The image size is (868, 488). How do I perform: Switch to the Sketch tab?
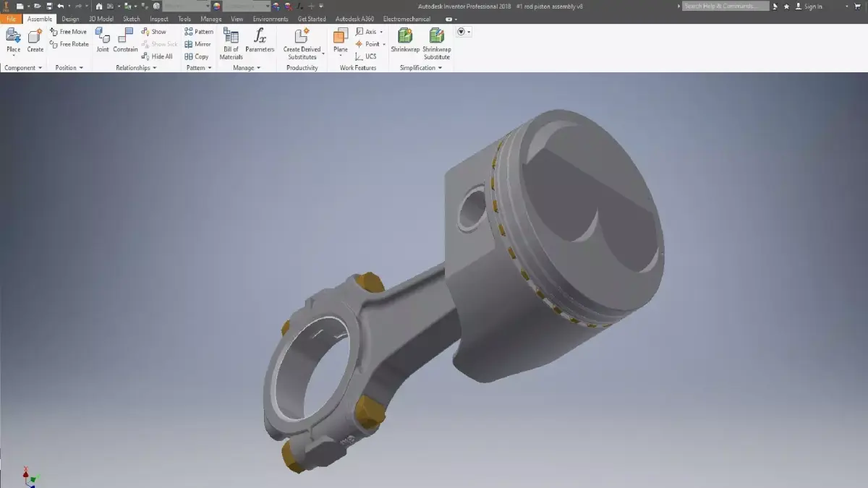(132, 19)
